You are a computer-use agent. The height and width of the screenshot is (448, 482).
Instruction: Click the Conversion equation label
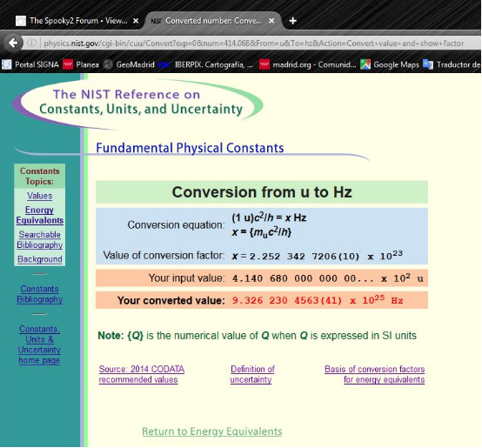pyautogui.click(x=176, y=225)
